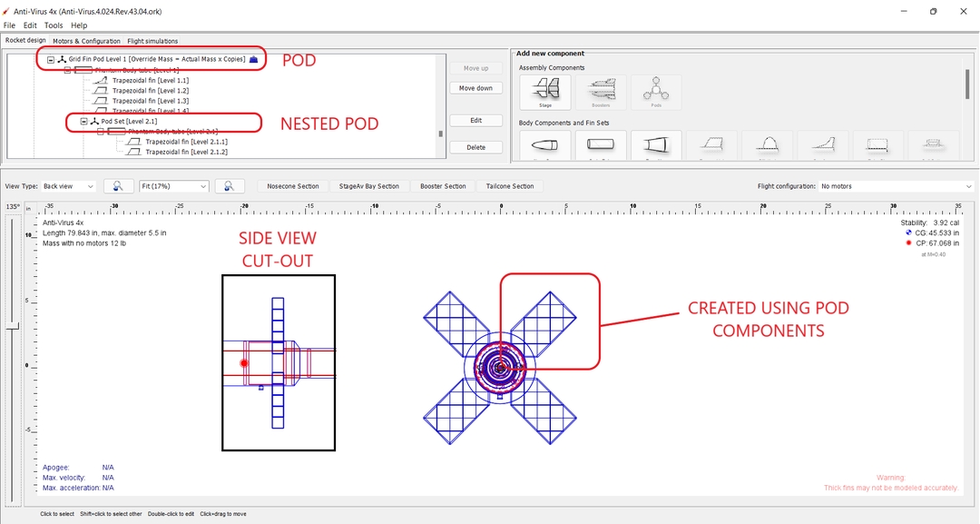Open the Flight configuration dropdown
980x524 pixels.
(897, 186)
